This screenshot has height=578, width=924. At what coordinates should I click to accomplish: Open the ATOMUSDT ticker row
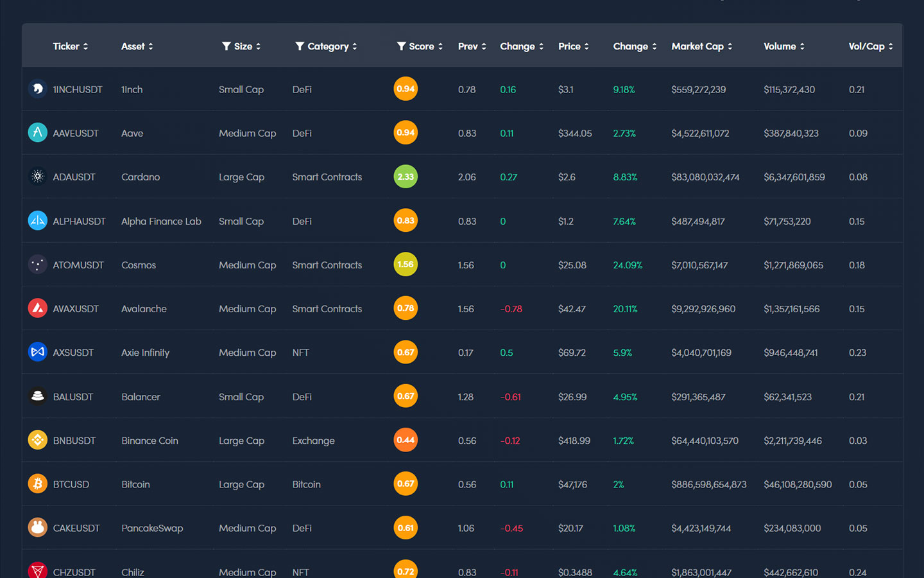[78, 265]
